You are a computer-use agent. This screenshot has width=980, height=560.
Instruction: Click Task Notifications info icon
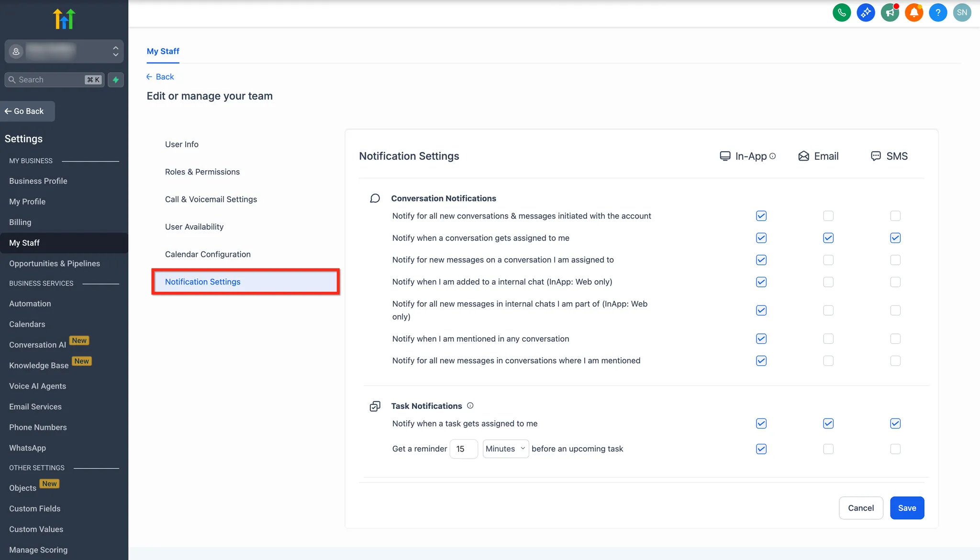(x=470, y=406)
